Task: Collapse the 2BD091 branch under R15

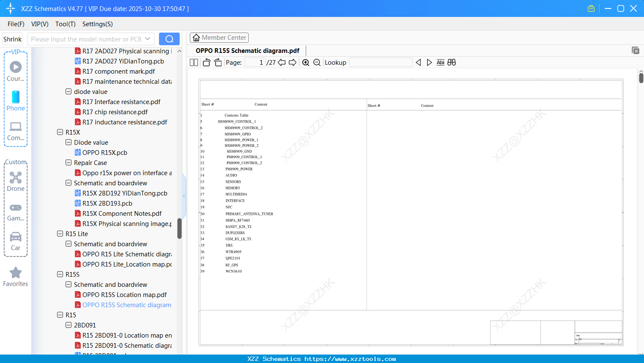Action: click(x=68, y=325)
